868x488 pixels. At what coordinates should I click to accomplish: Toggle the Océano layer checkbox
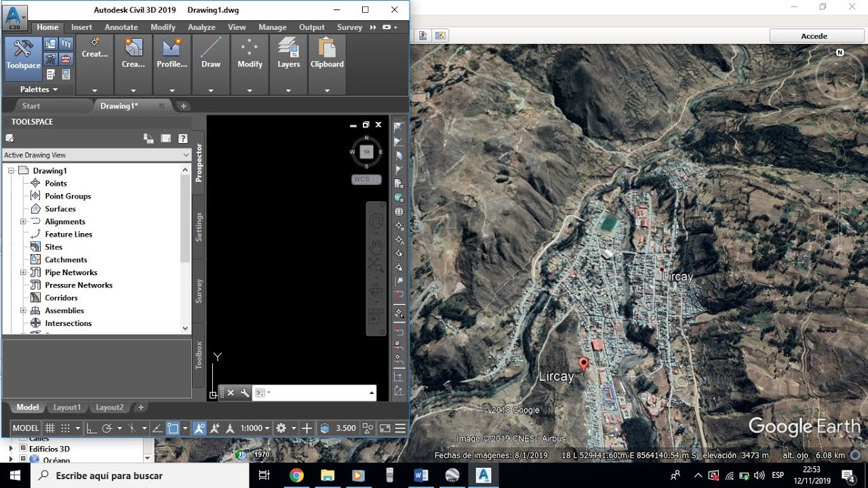click(23, 460)
